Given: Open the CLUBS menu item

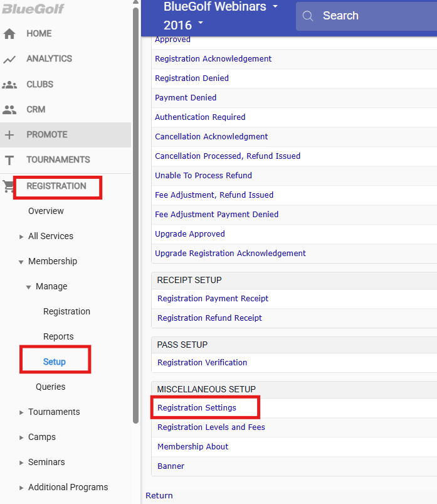Looking at the screenshot, I should (x=40, y=84).
